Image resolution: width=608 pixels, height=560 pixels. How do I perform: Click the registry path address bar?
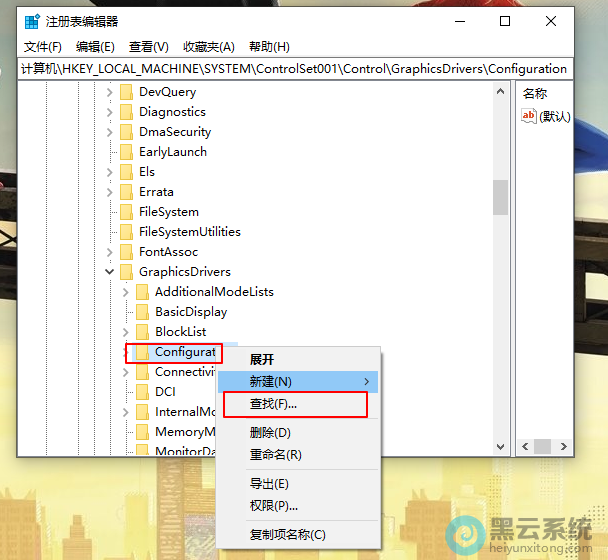coord(295,69)
